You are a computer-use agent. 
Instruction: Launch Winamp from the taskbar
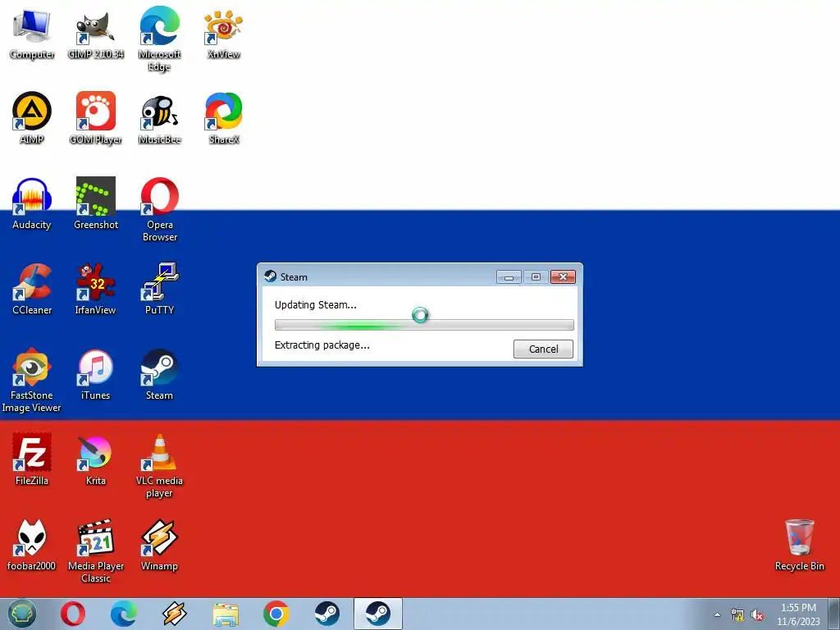(x=174, y=614)
